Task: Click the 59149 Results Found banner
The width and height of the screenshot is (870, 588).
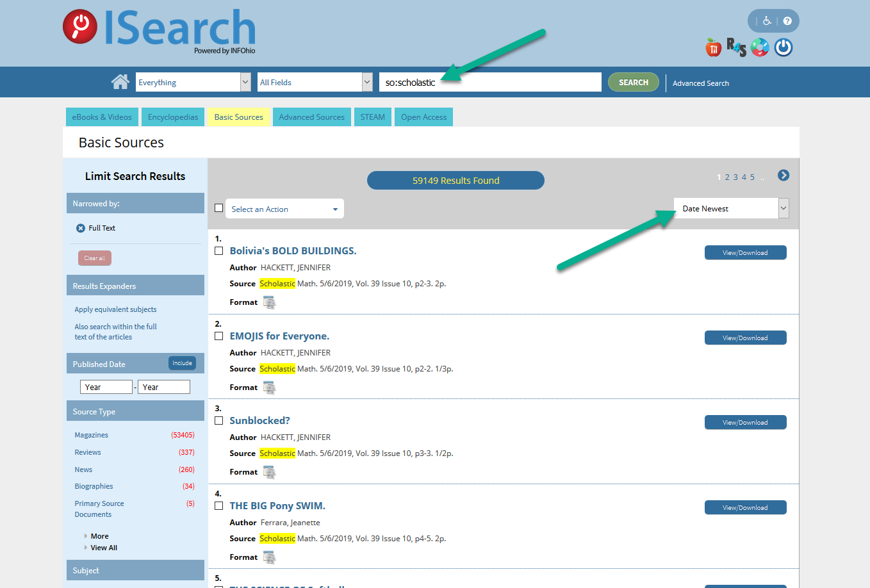Action: click(456, 181)
